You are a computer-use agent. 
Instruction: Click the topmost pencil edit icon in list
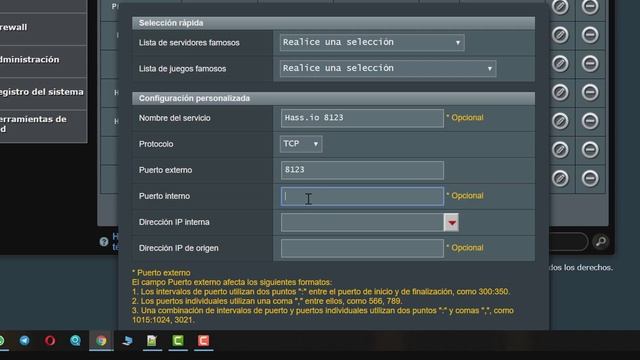point(560,6)
